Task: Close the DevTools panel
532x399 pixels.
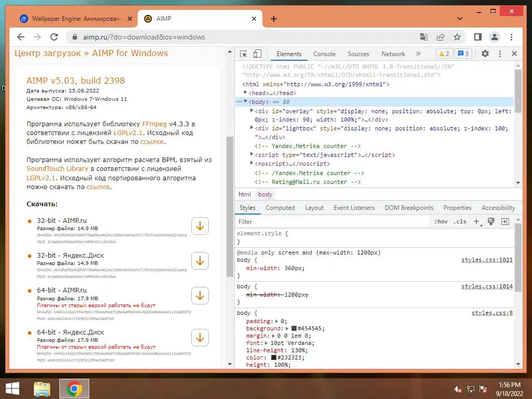Action: pos(514,54)
